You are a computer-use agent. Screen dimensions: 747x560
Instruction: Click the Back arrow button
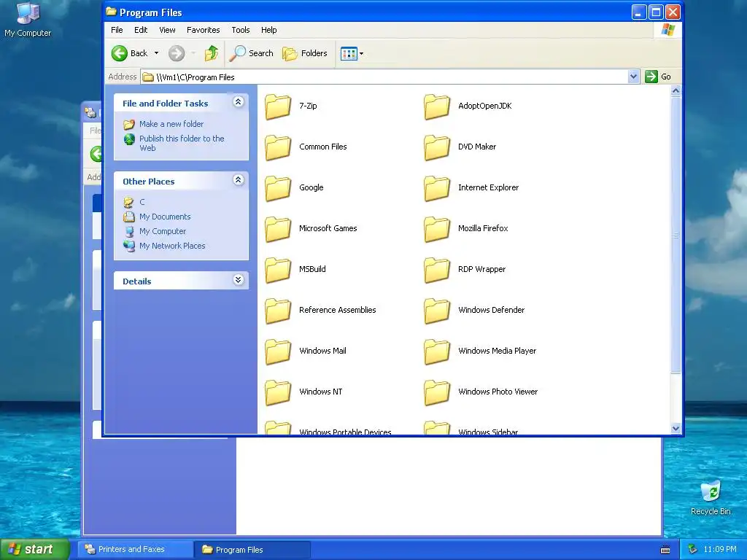click(129, 53)
